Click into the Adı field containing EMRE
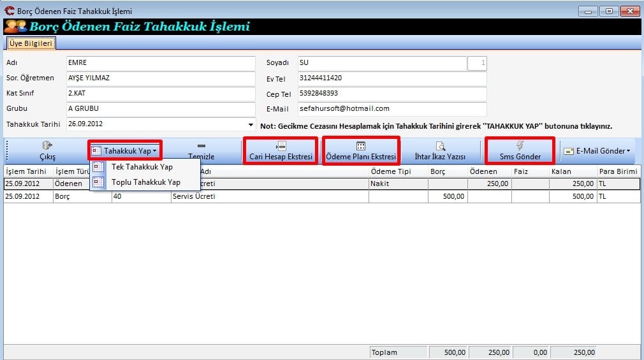644x360 pixels. (159, 63)
